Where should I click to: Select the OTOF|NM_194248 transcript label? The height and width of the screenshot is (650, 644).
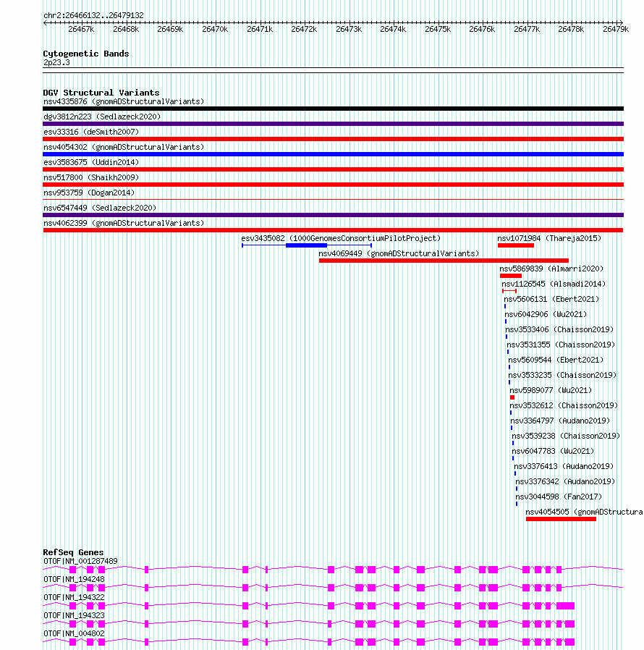point(74,579)
